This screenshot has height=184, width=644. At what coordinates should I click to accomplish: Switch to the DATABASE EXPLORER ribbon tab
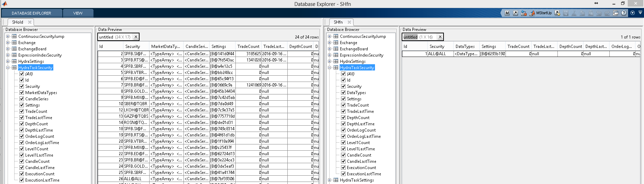pos(32,13)
